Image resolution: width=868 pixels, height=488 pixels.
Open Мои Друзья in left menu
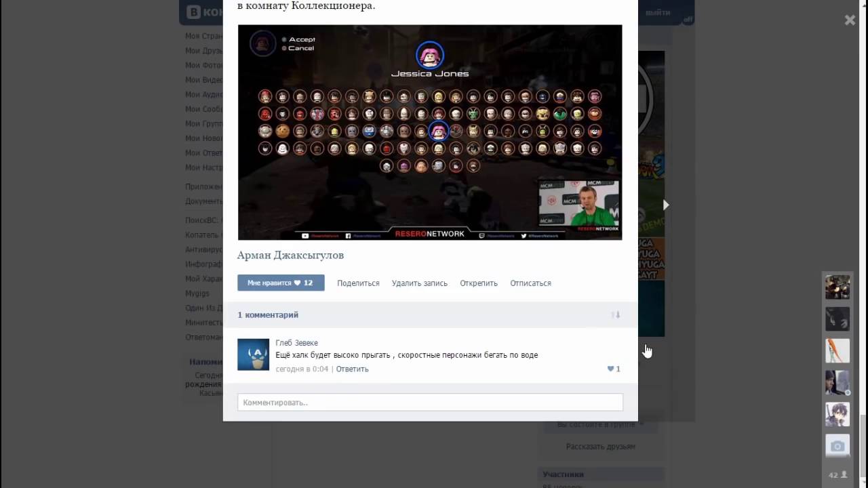click(x=204, y=51)
